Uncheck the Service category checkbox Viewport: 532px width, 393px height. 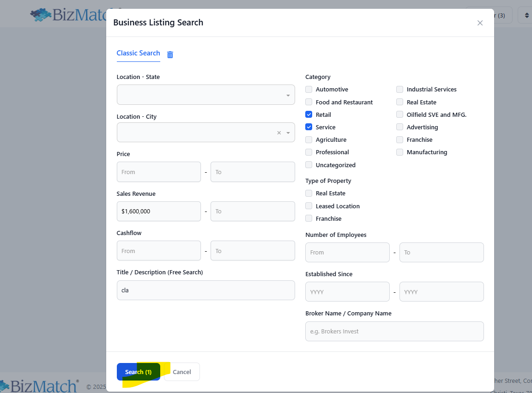[x=309, y=127]
